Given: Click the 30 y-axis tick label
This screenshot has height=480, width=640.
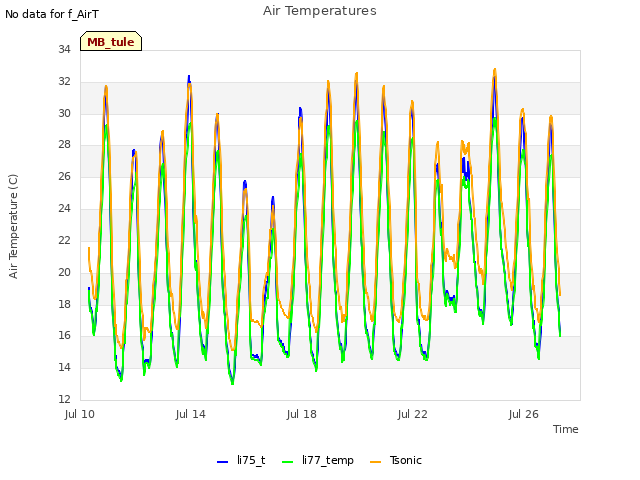Looking at the screenshot, I should (64, 113).
